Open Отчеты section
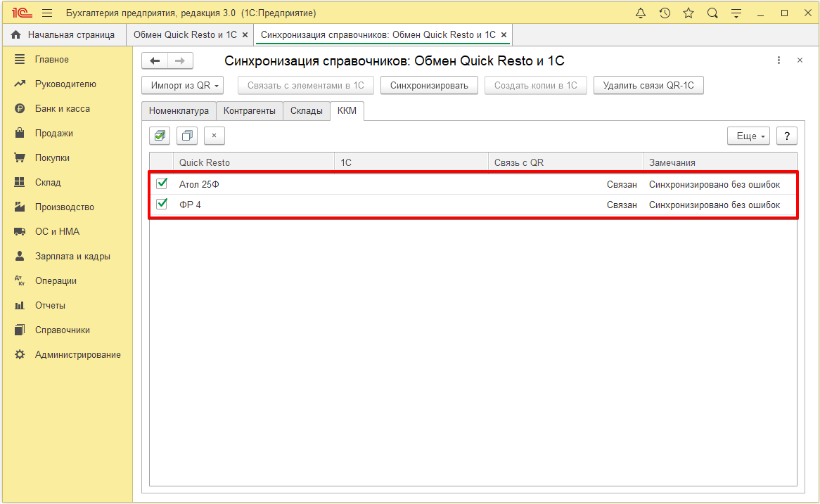The width and height of the screenshot is (820, 504). coord(50,305)
